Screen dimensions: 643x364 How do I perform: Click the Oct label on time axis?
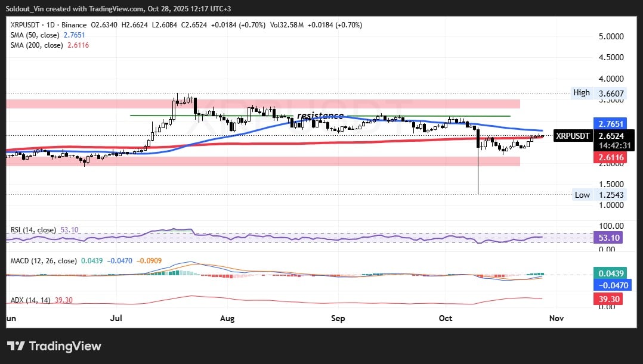click(446, 318)
